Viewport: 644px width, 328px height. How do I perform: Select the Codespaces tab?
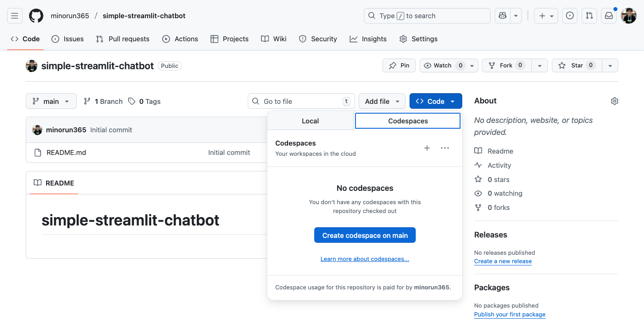pos(408,121)
